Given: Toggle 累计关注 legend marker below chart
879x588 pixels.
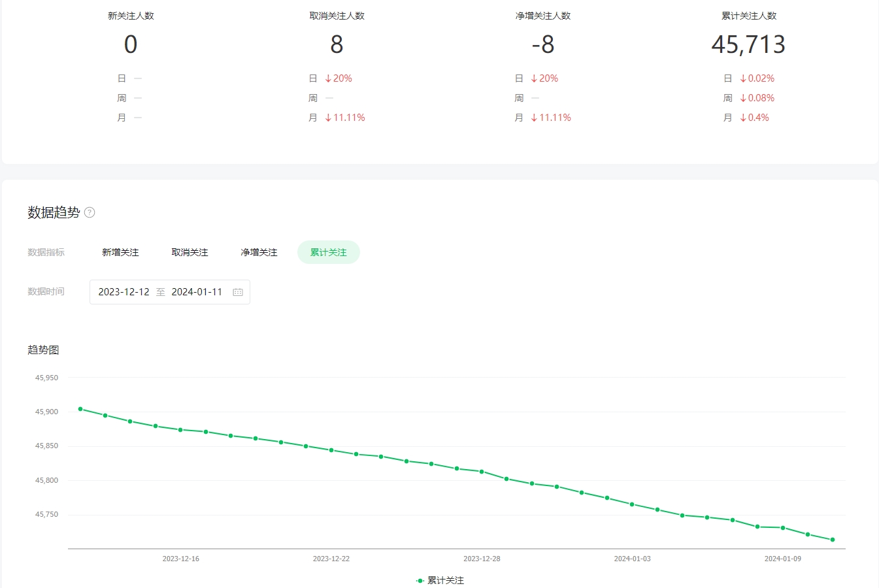Looking at the screenshot, I should pos(420,580).
